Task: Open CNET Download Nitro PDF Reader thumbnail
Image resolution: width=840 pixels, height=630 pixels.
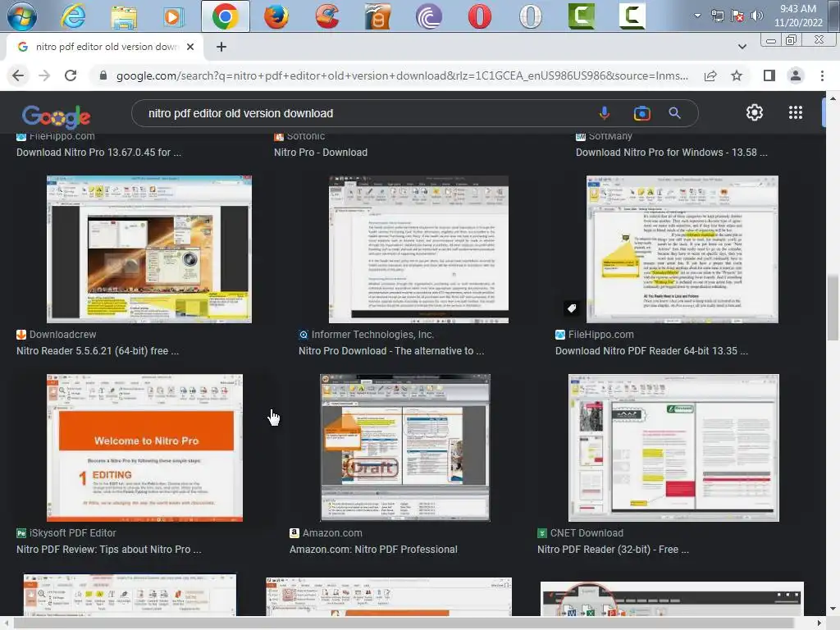Action: coord(673,448)
